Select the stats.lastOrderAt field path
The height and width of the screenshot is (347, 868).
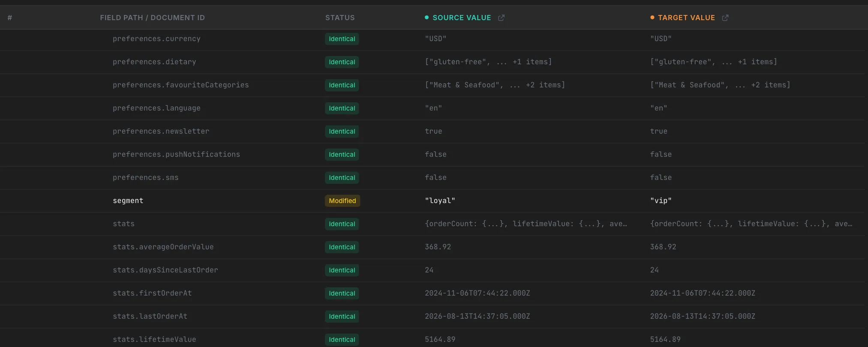click(x=150, y=316)
